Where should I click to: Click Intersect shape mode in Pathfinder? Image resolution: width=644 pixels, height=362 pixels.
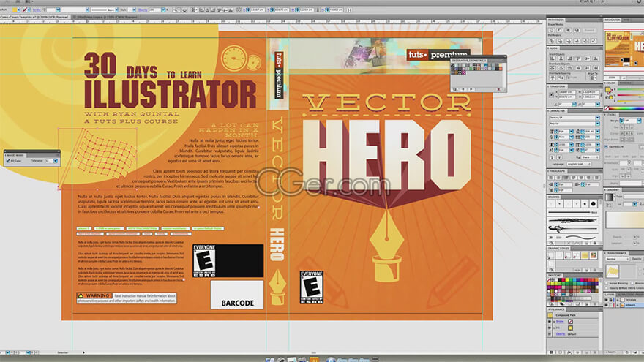coord(568,31)
